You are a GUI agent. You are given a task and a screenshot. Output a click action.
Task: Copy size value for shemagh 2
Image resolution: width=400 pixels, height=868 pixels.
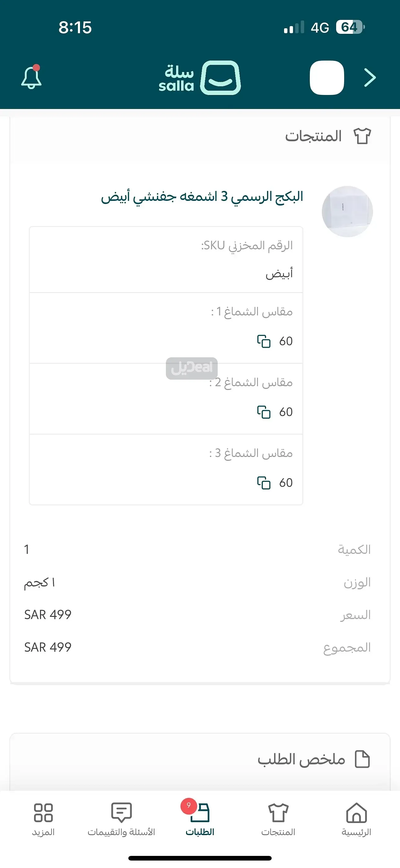click(x=264, y=412)
